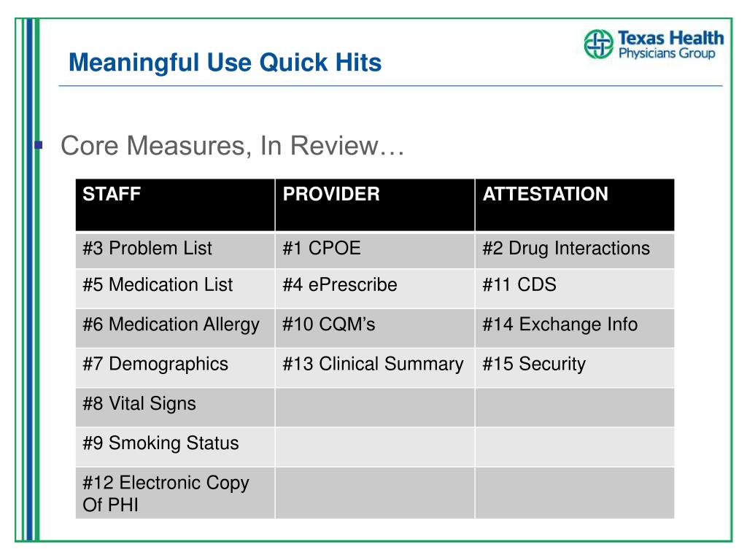Viewport: 747px width, 560px height.
Task: Click the #6 Medication Allergy cell
Action: click(x=175, y=327)
